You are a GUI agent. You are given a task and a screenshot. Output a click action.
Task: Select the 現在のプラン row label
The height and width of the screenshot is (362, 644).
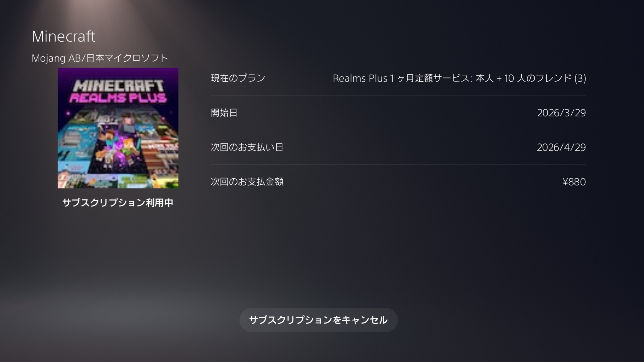click(238, 78)
